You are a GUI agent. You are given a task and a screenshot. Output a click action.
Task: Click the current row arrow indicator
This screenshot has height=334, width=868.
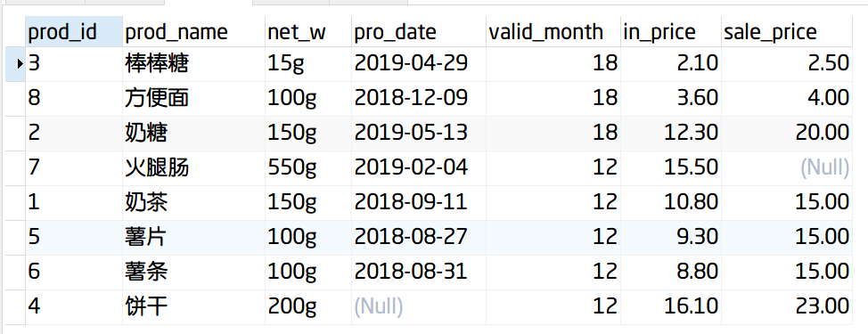pos(20,64)
